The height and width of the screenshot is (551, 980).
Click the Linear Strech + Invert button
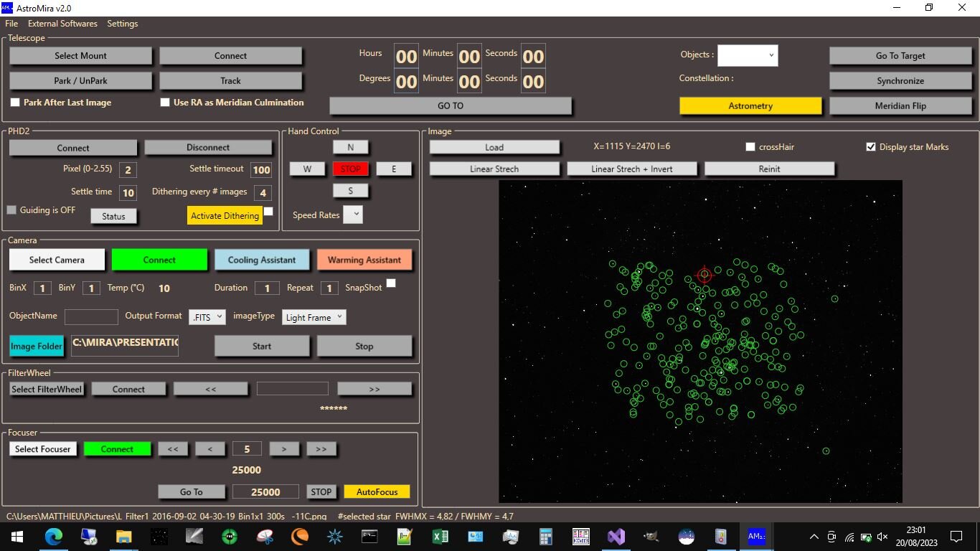click(x=631, y=169)
